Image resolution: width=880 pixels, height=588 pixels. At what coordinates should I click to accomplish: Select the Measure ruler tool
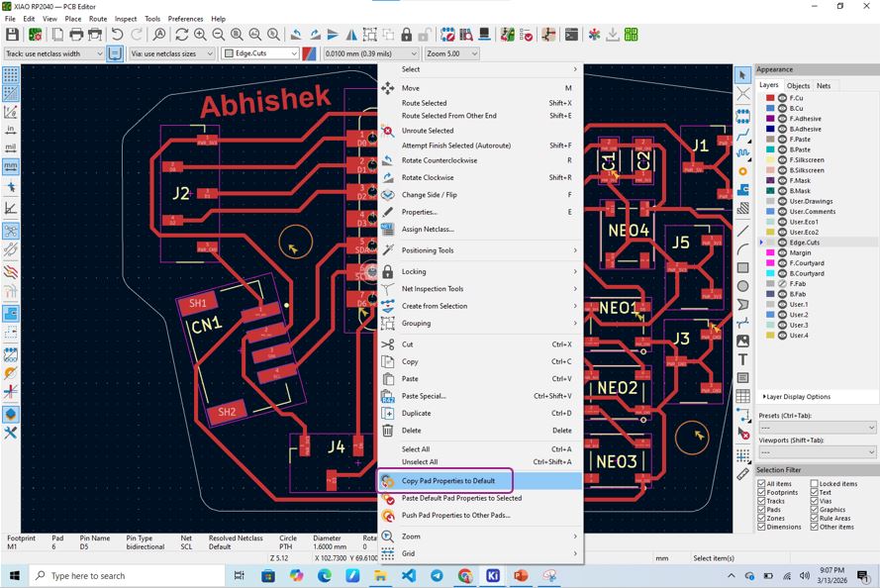742,474
